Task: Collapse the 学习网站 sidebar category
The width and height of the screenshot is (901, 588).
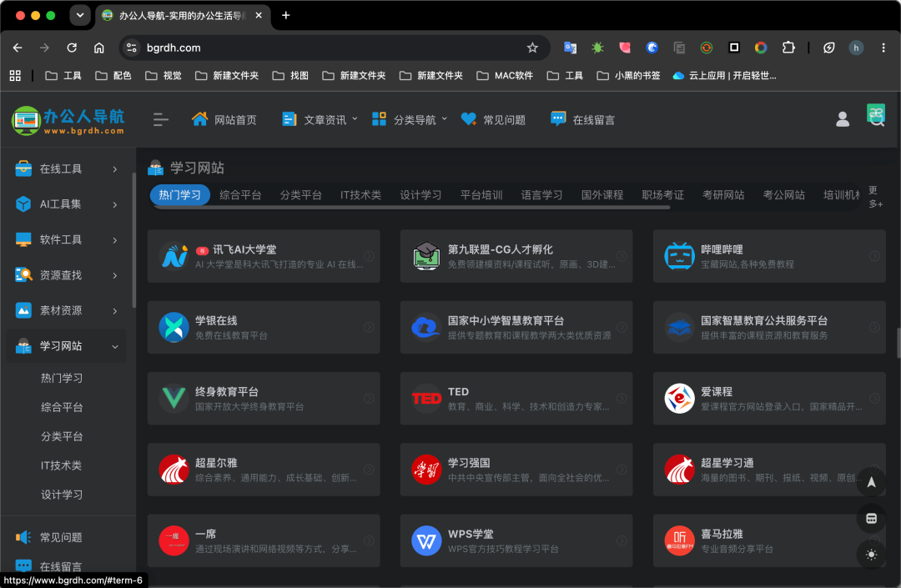Action: click(x=66, y=346)
